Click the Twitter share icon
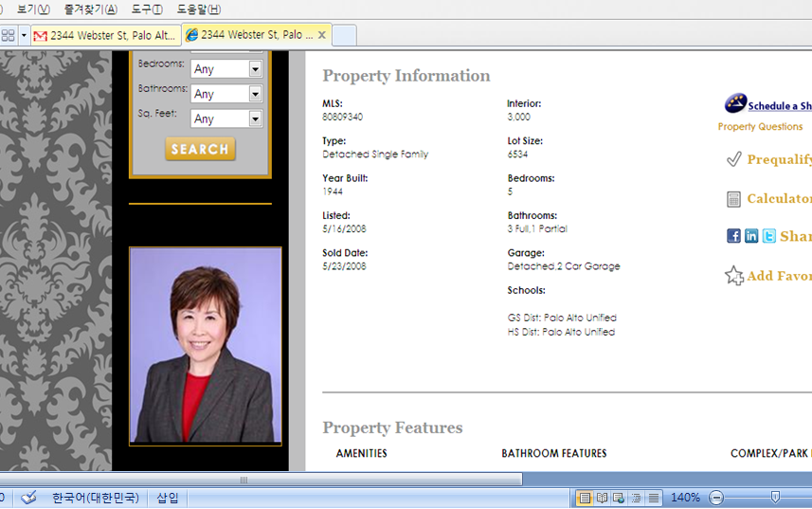 (x=769, y=236)
